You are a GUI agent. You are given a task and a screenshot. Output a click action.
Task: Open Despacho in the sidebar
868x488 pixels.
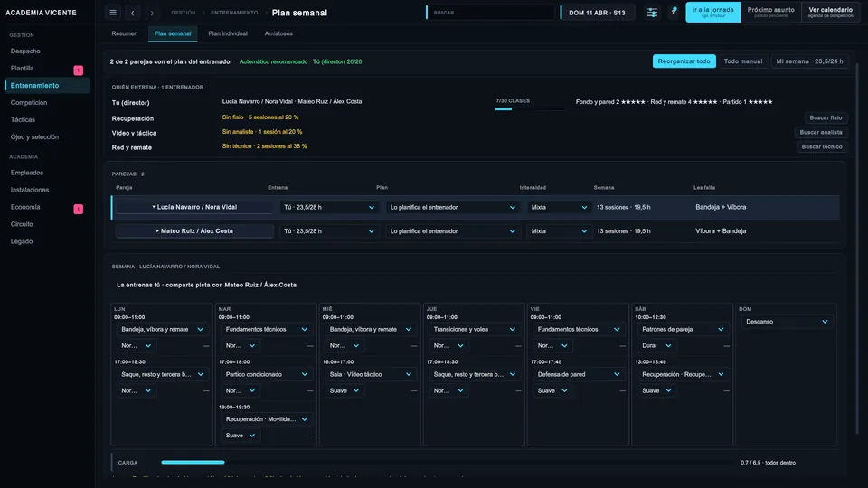(47, 51)
